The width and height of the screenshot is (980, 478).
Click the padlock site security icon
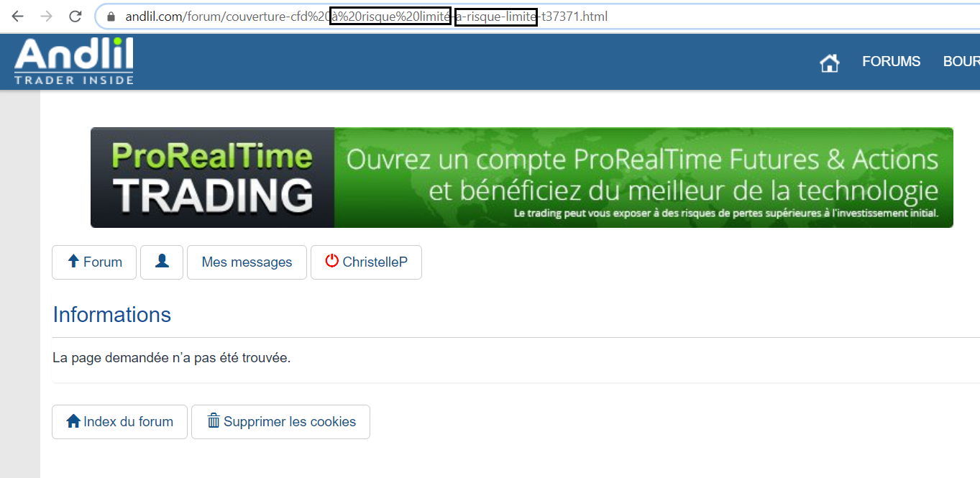pos(111,17)
